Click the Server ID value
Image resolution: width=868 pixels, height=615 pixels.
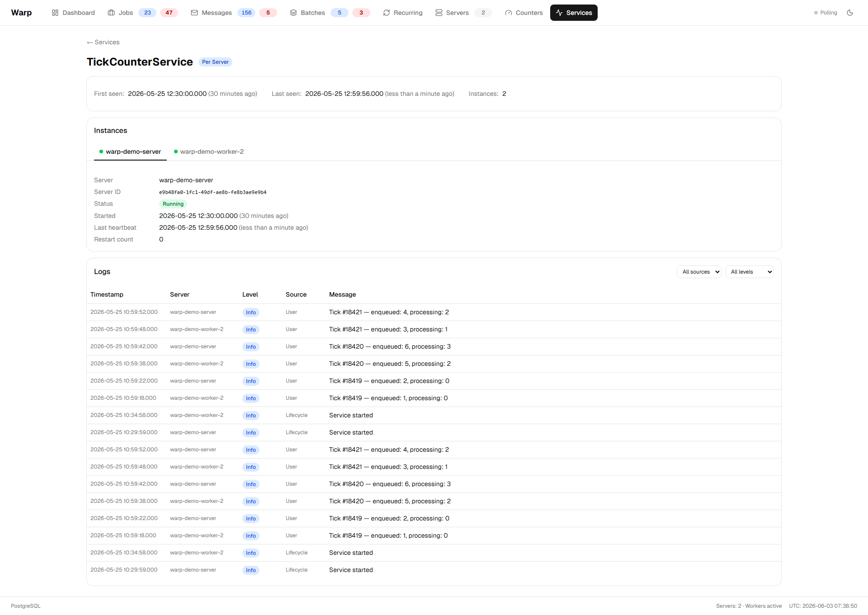coord(213,192)
